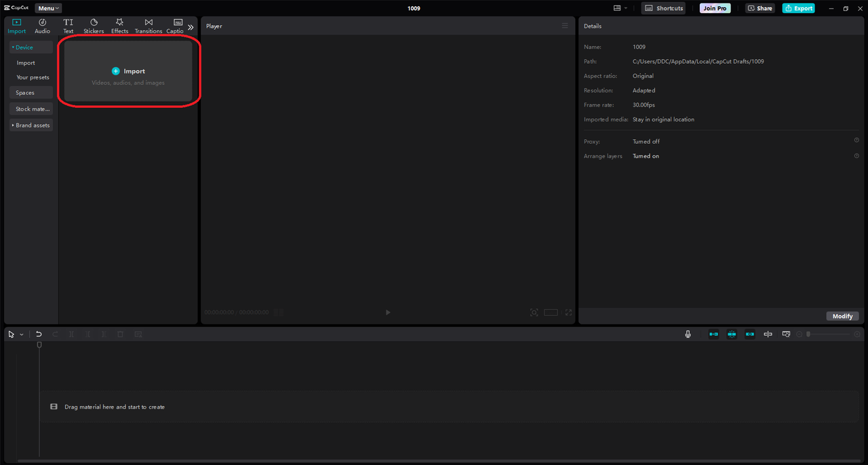Enter Player fullscreen mode
The height and width of the screenshot is (465, 868).
coord(568,312)
